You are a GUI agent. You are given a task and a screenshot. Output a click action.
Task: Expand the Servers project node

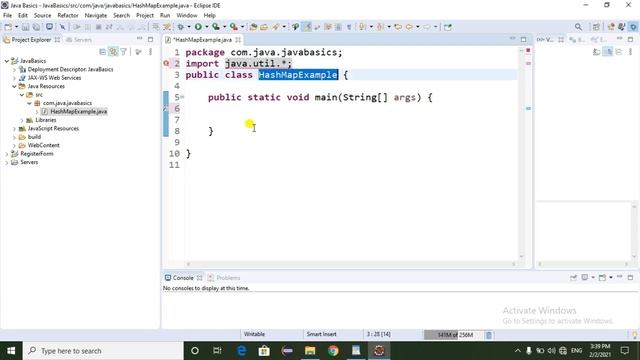coord(7,162)
